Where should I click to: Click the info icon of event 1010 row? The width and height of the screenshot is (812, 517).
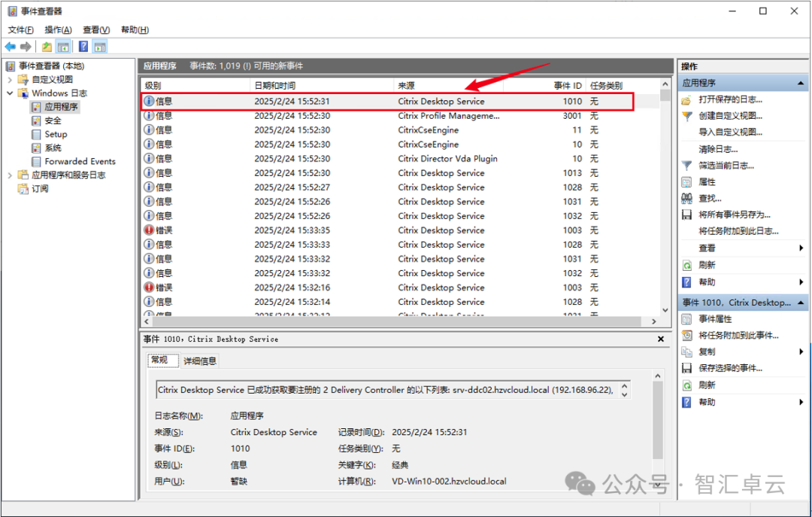[149, 101]
